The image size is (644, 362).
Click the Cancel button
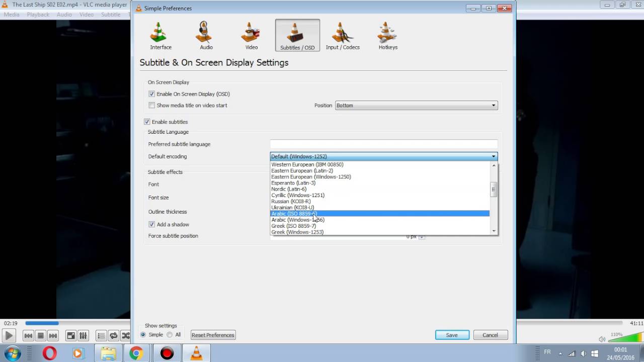click(x=490, y=335)
